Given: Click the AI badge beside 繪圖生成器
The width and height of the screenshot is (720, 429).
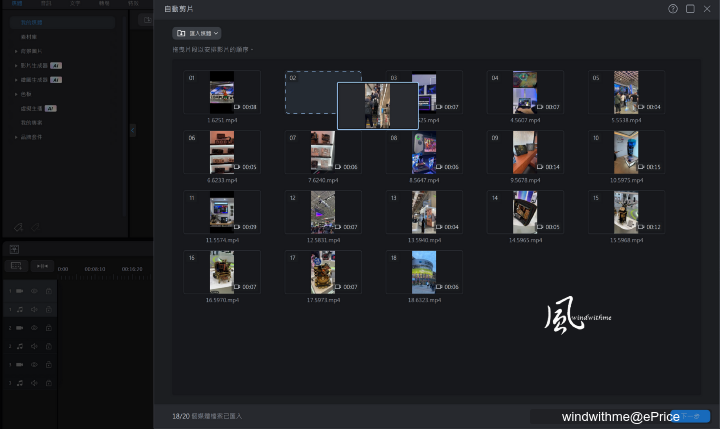Looking at the screenshot, I should click(56, 80).
